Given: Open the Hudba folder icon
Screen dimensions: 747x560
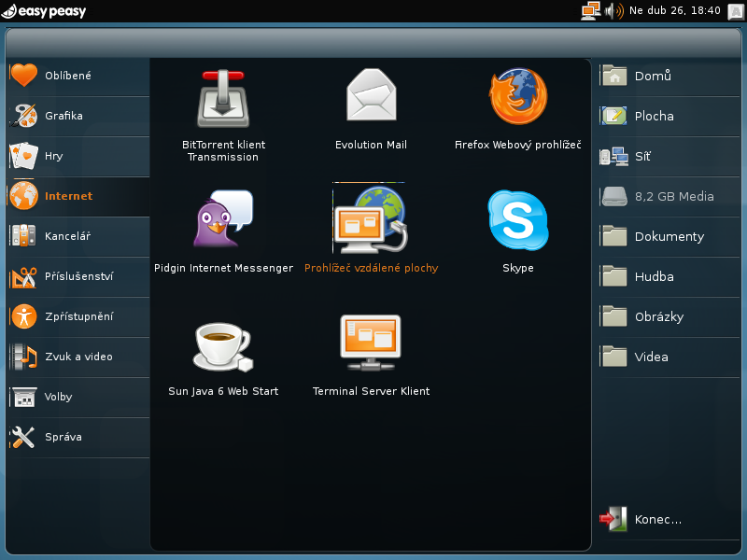Looking at the screenshot, I should 614,276.
